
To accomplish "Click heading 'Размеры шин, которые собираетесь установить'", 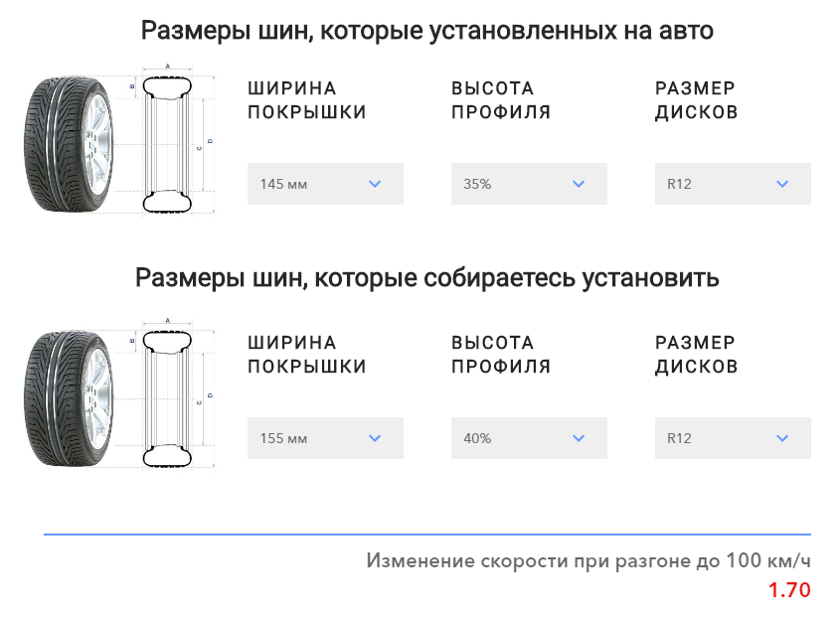I will [x=426, y=277].
